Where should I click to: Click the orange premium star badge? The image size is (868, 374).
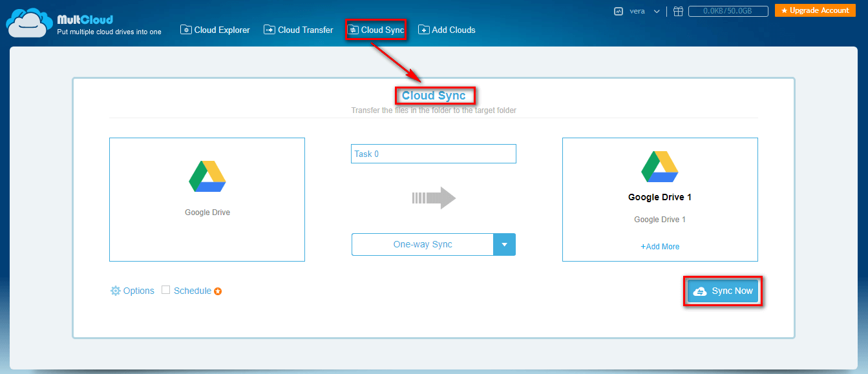tap(218, 291)
